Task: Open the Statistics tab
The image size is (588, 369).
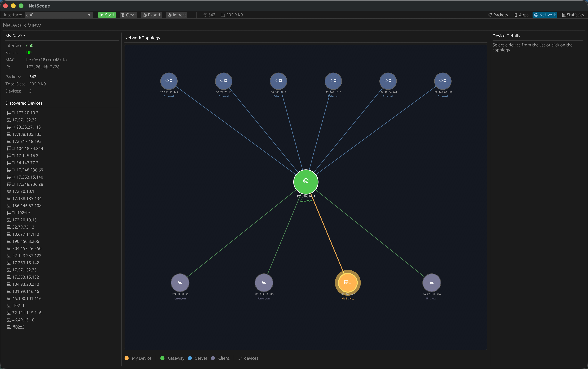Action: click(573, 15)
